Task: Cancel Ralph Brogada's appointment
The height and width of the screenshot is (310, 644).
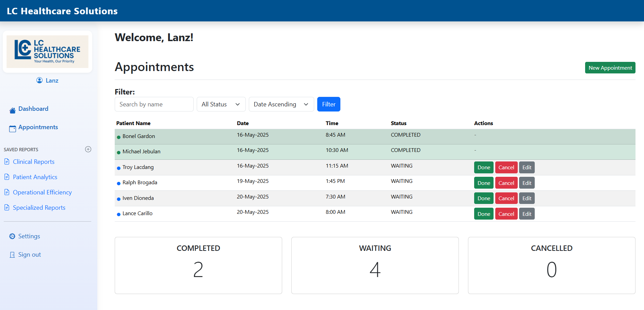Action: point(506,183)
